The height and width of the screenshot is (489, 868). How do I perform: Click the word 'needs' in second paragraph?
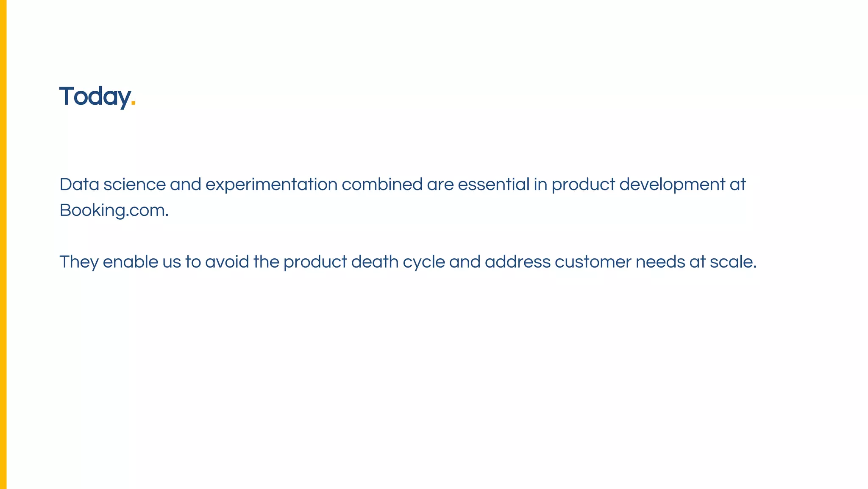pos(660,262)
